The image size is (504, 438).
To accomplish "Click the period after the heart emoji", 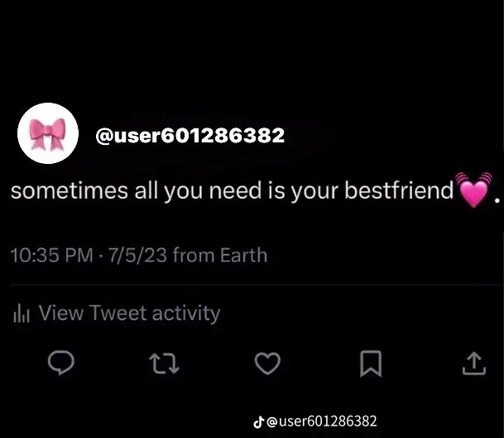I will click(497, 200).
